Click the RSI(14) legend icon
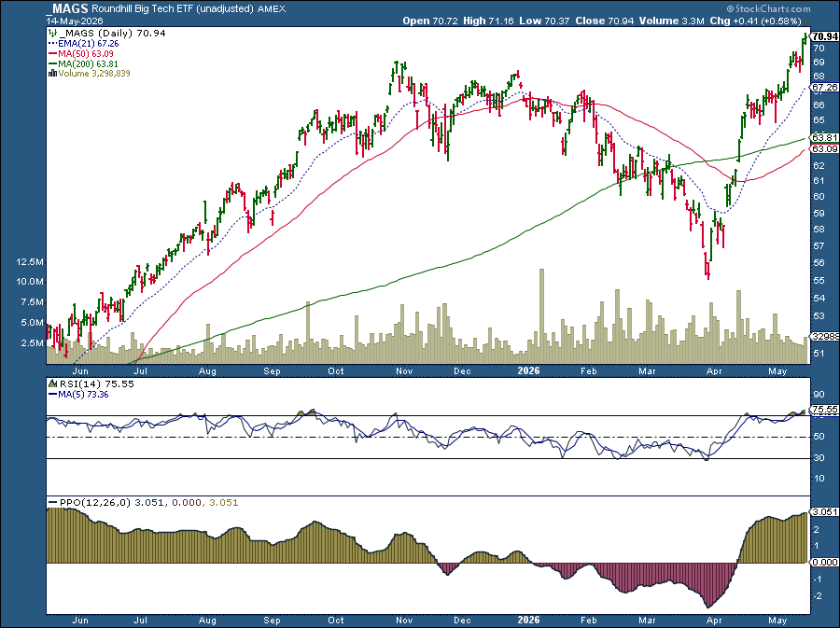This screenshot has width=840, height=628. point(52,384)
